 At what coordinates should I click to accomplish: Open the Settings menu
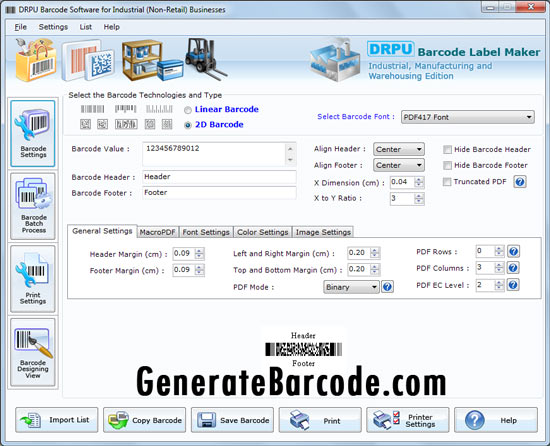[53, 27]
